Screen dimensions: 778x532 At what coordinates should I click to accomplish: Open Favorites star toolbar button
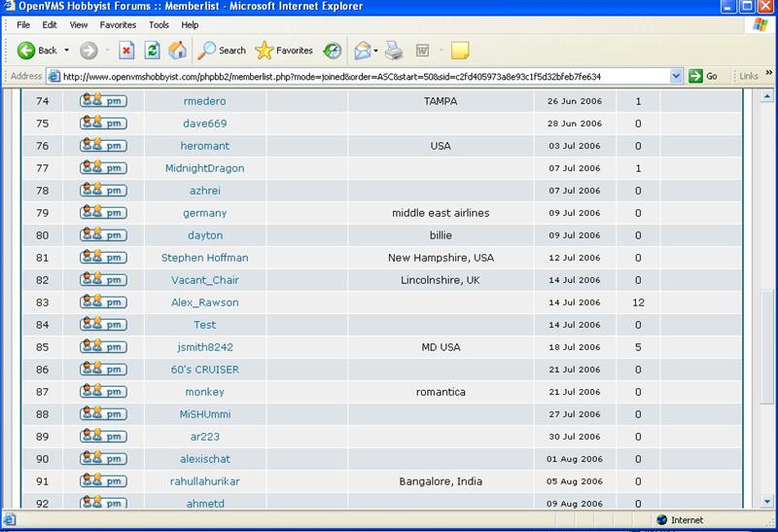pyautogui.click(x=284, y=51)
